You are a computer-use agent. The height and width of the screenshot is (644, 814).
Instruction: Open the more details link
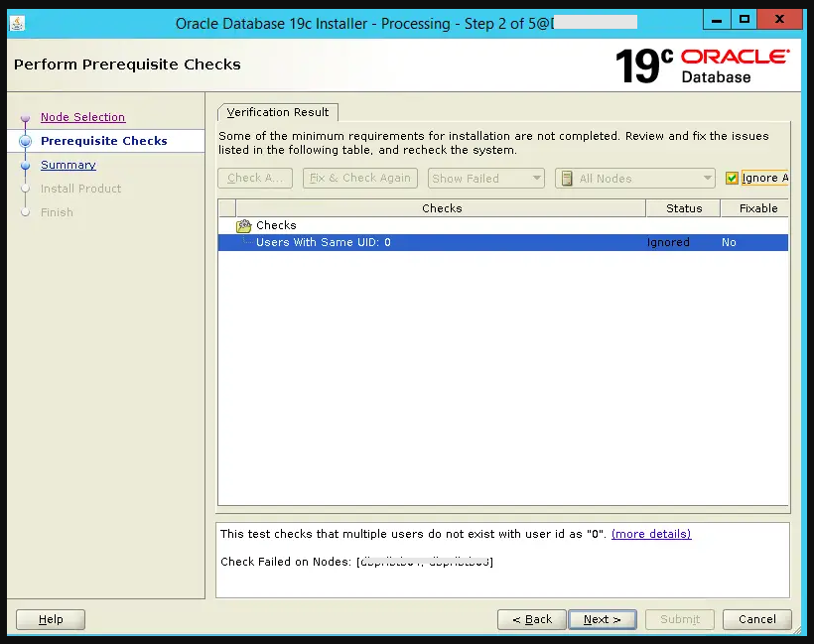651,534
